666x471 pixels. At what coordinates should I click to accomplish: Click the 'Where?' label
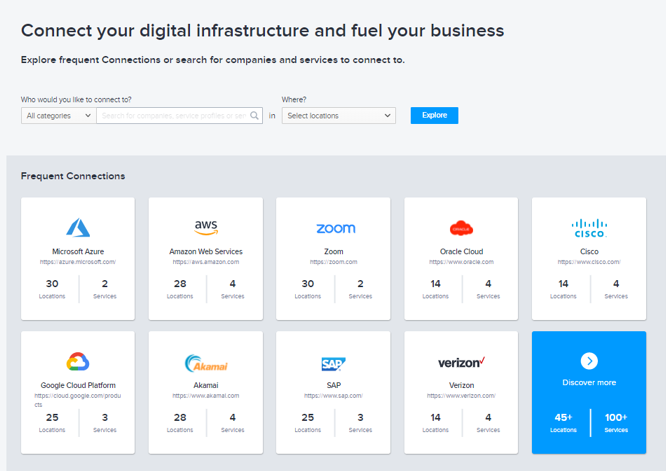point(294,99)
